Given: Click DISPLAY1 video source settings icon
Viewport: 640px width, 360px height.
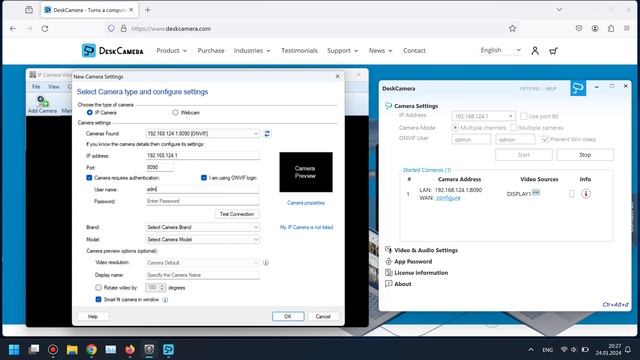Looking at the screenshot, I should click(536, 193).
